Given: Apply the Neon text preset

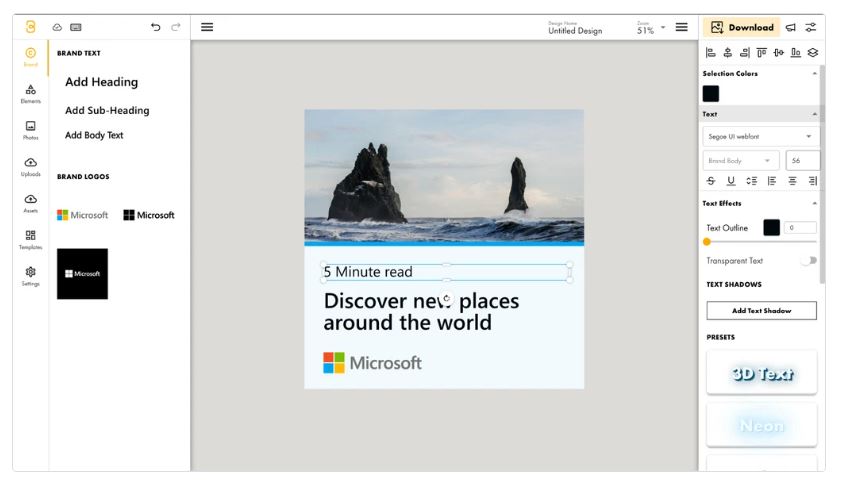Looking at the screenshot, I should tap(761, 425).
